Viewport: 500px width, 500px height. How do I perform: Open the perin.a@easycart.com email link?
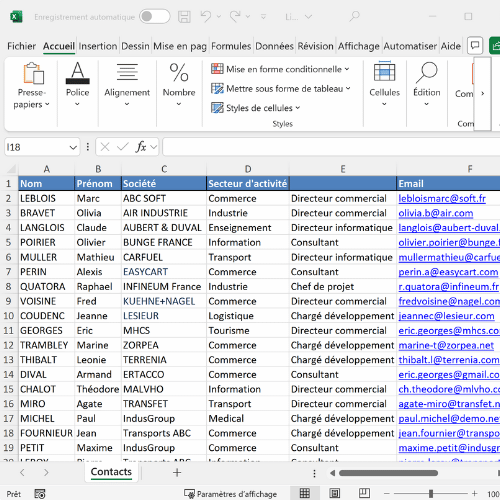(x=448, y=272)
